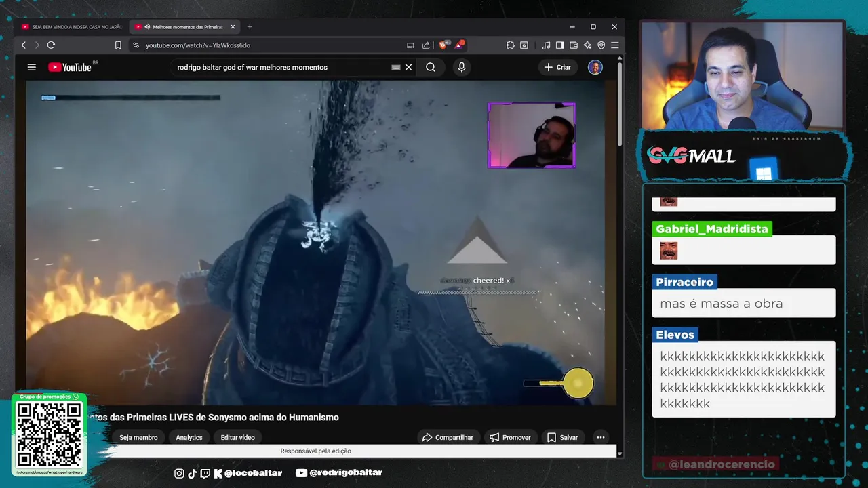Open the video's more actions menu
The height and width of the screenshot is (488, 868).
coord(600,437)
